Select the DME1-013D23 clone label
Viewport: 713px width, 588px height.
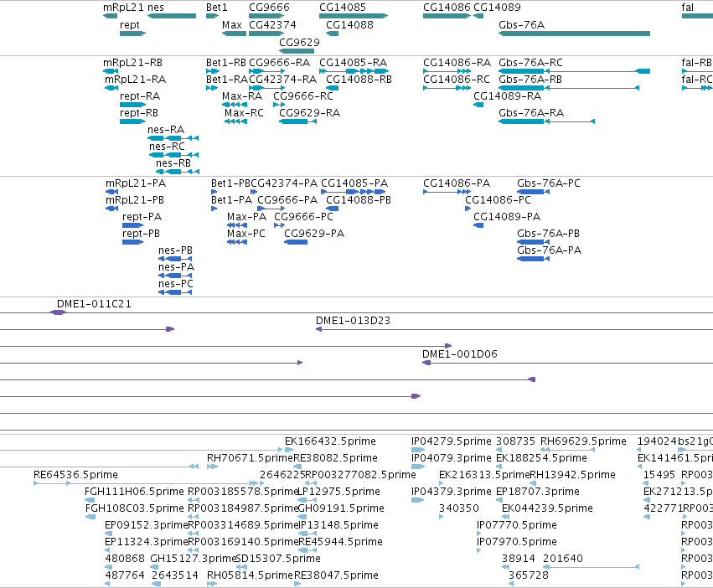pyautogui.click(x=354, y=321)
